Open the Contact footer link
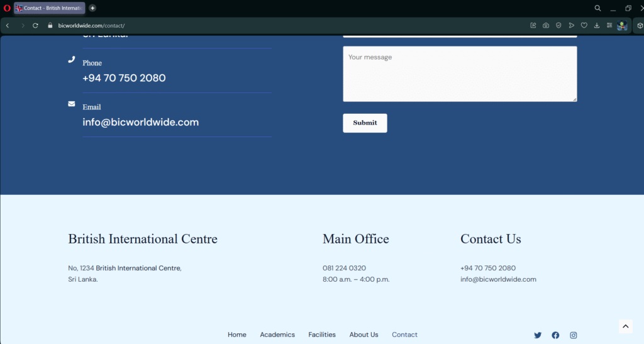Screen dimensions: 644x344 [x=404, y=335]
